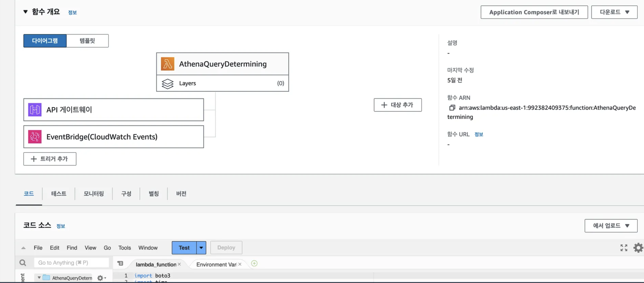Open 정보 link next to 함수 개요
This screenshot has height=283, width=644.
click(x=72, y=12)
